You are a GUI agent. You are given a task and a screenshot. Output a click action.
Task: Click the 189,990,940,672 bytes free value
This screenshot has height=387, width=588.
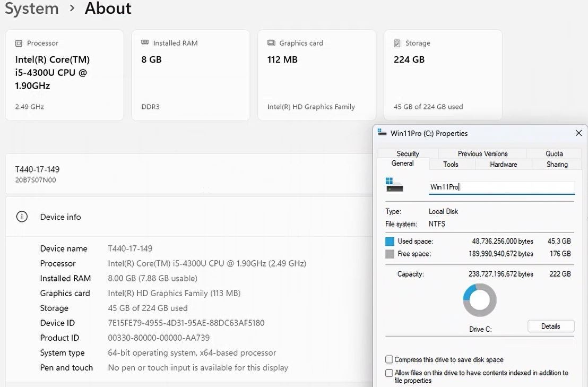[x=500, y=254]
